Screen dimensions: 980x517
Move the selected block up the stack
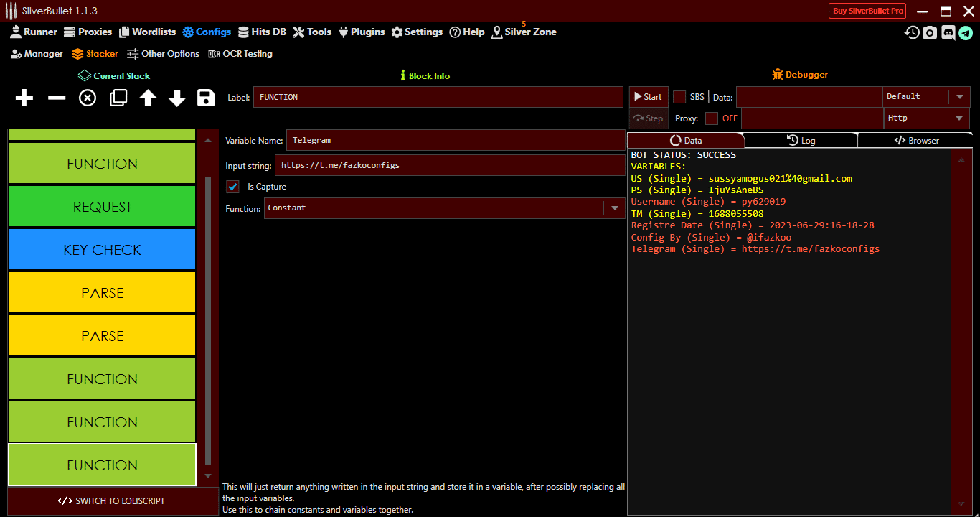point(147,98)
